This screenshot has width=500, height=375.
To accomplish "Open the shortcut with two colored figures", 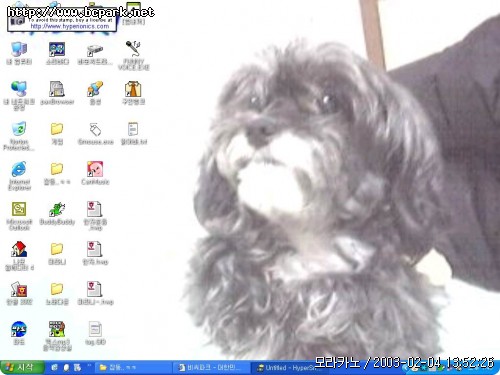I will coord(95,93).
